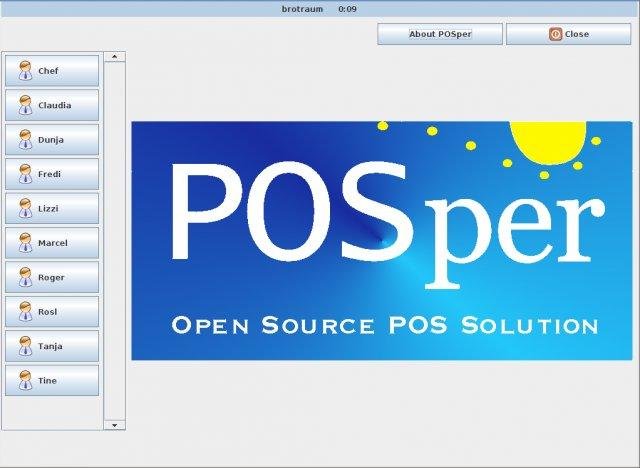The width and height of the screenshot is (640, 468).
Task: Click the orange power icon on Close
Action: 555,34
